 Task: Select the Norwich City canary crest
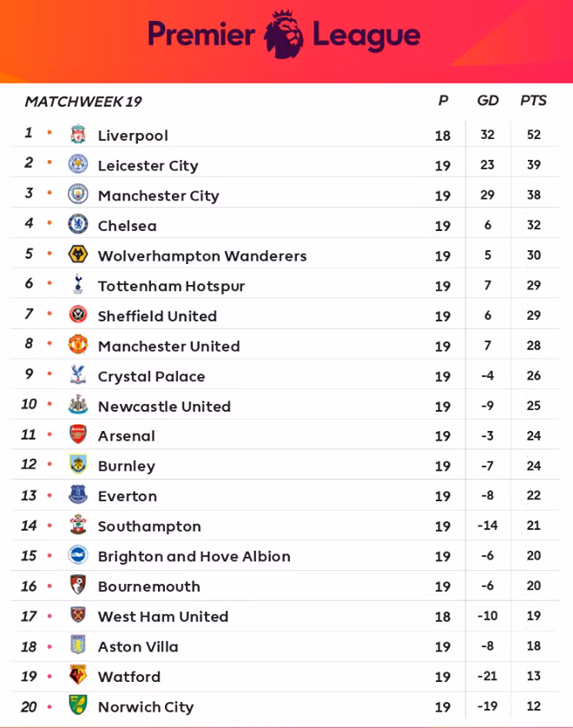click(x=78, y=705)
